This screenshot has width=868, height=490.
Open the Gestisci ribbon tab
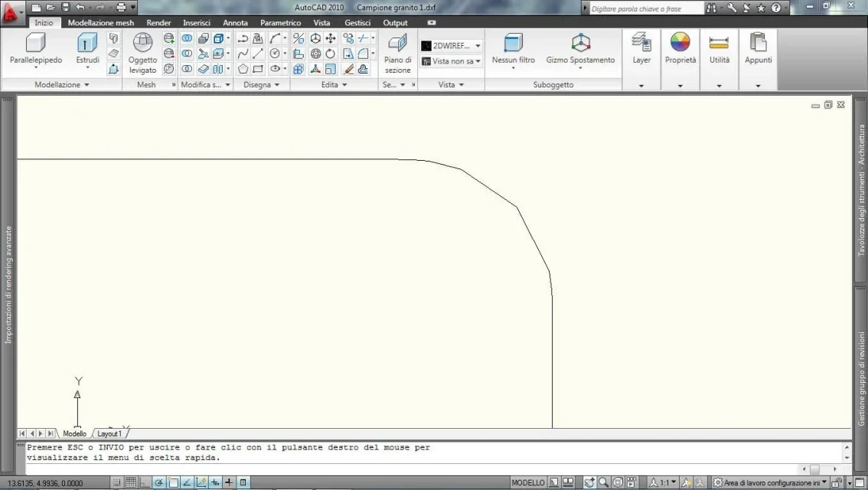[x=357, y=23]
